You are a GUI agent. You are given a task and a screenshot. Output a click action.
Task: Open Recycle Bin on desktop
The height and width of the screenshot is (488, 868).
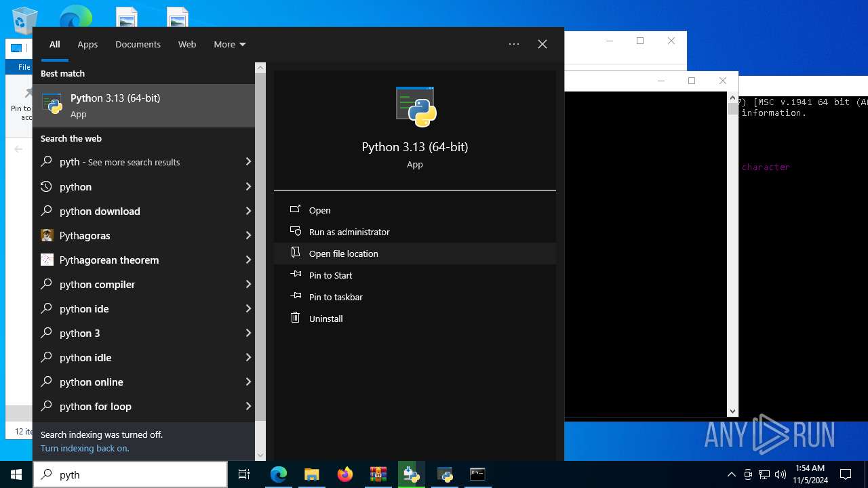(24, 20)
